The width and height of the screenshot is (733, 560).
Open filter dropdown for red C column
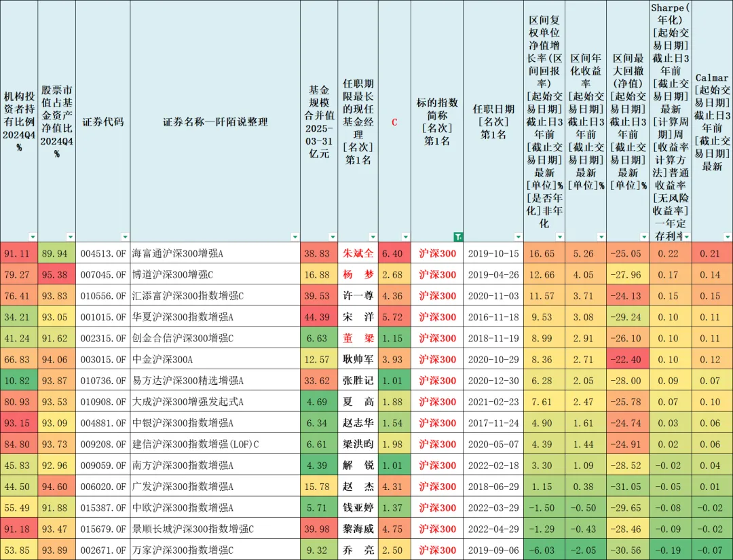[x=405, y=237]
